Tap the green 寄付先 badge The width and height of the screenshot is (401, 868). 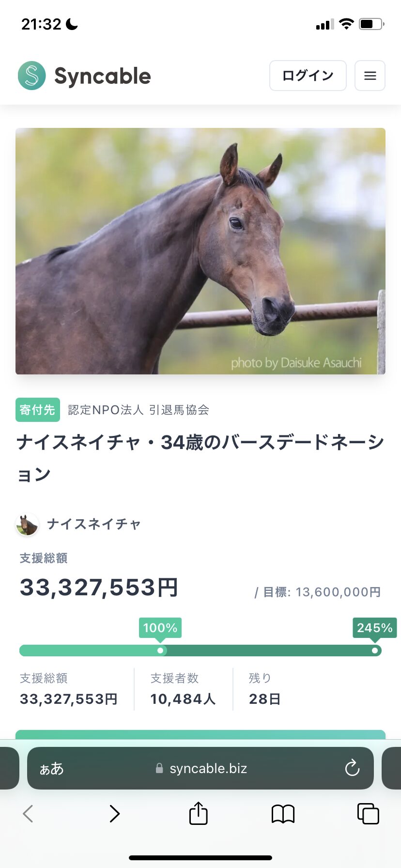click(38, 410)
